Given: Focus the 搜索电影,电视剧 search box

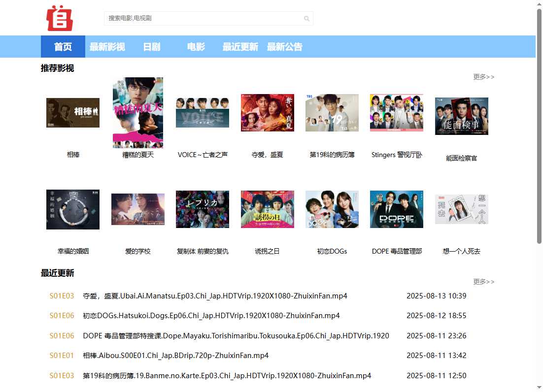Looking at the screenshot, I should (202, 18).
